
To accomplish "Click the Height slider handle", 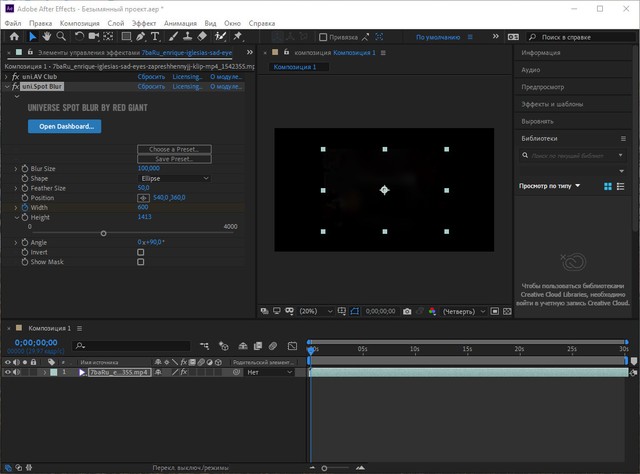I will pos(104,233).
